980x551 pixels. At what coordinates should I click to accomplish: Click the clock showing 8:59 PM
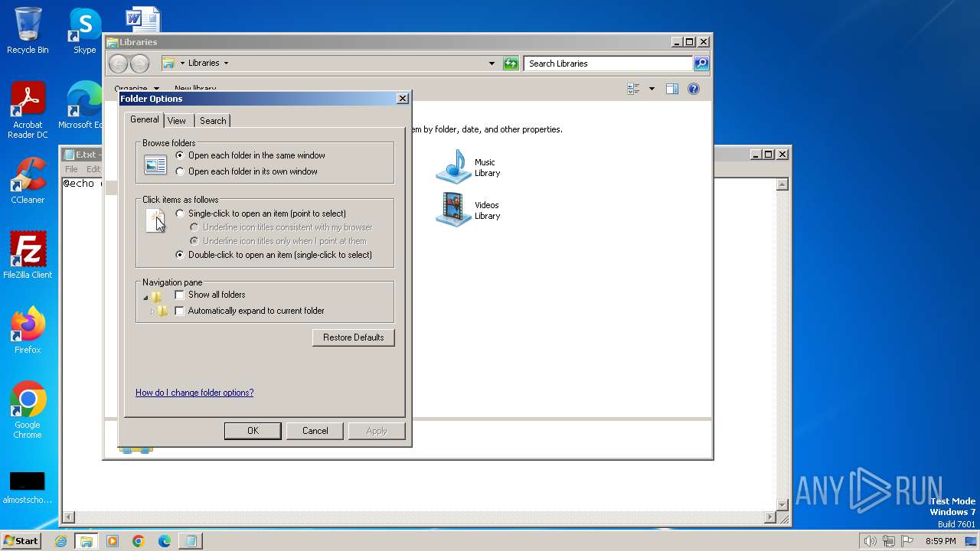pyautogui.click(x=941, y=541)
